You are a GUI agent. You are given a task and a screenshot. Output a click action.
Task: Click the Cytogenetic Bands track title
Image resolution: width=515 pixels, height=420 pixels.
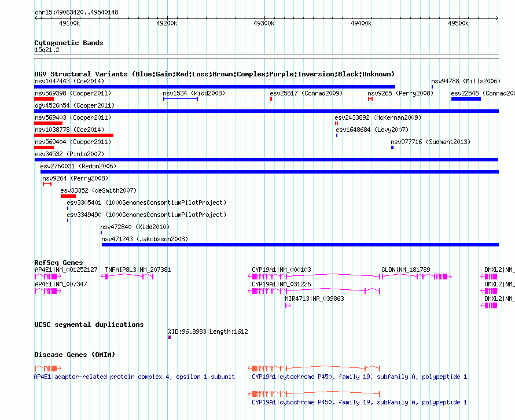tap(69, 43)
